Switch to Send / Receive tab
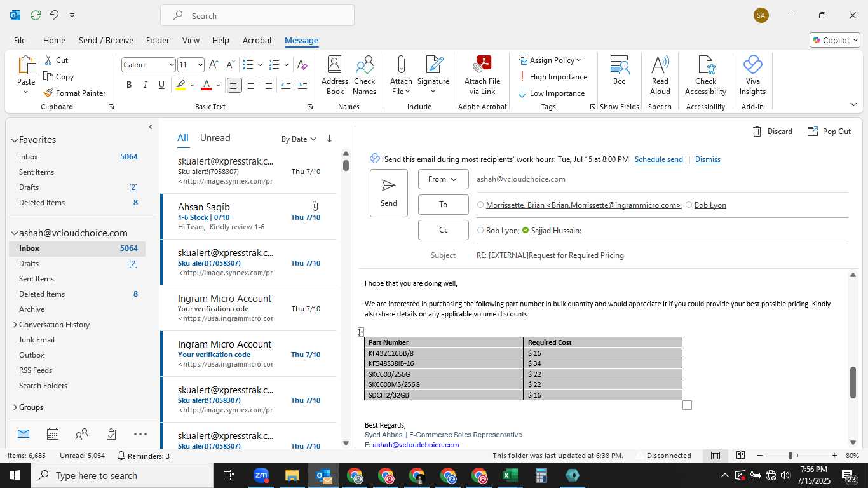This screenshot has height=488, width=868. [x=106, y=40]
